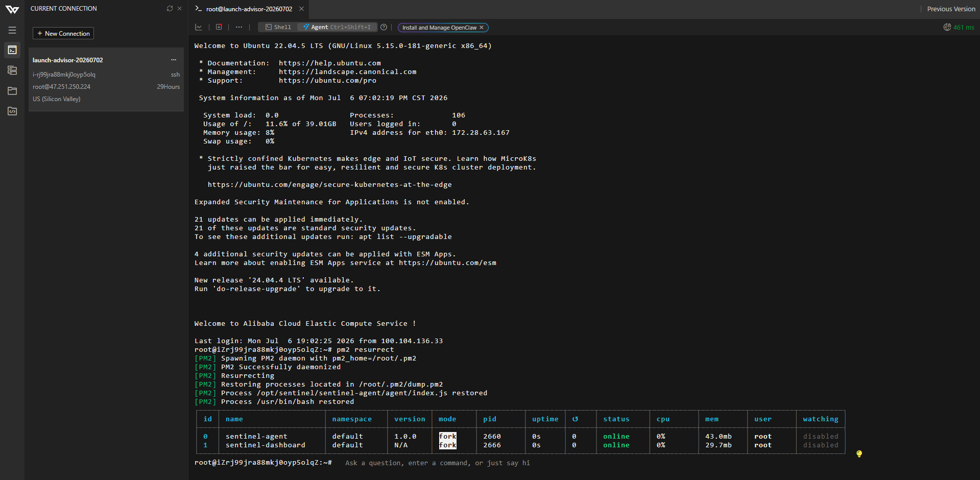Open the file folder sidebar icon

[x=12, y=91]
